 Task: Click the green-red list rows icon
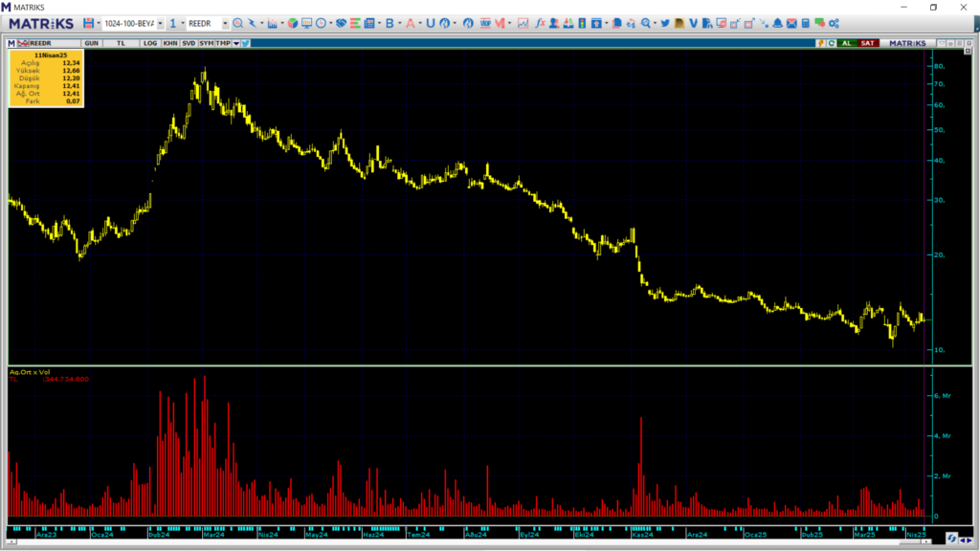[x=355, y=23]
